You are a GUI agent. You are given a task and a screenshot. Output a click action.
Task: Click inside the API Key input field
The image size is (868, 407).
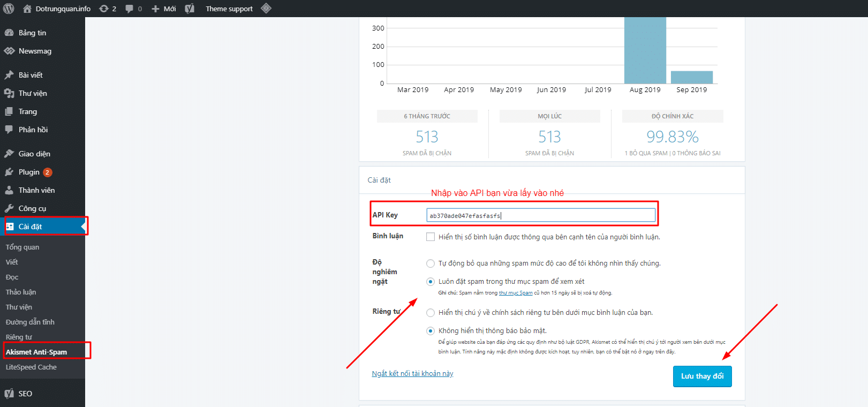pyautogui.click(x=541, y=215)
